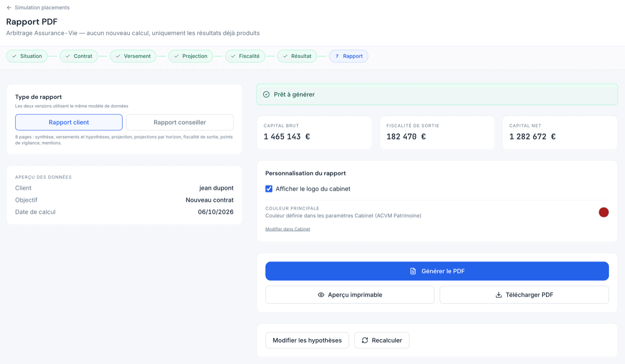Open the Modifier dans Cabinet link

pos(287,229)
